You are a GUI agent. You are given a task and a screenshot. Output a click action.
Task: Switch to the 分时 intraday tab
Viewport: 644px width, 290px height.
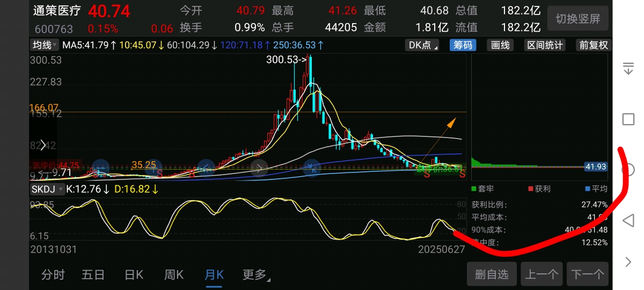(53, 275)
